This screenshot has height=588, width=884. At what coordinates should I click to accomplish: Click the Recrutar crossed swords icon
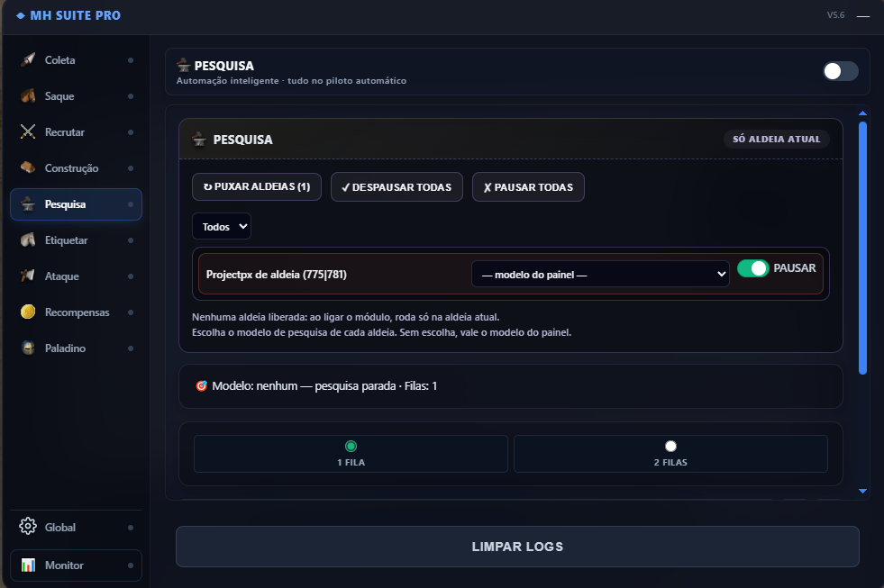[28, 131]
